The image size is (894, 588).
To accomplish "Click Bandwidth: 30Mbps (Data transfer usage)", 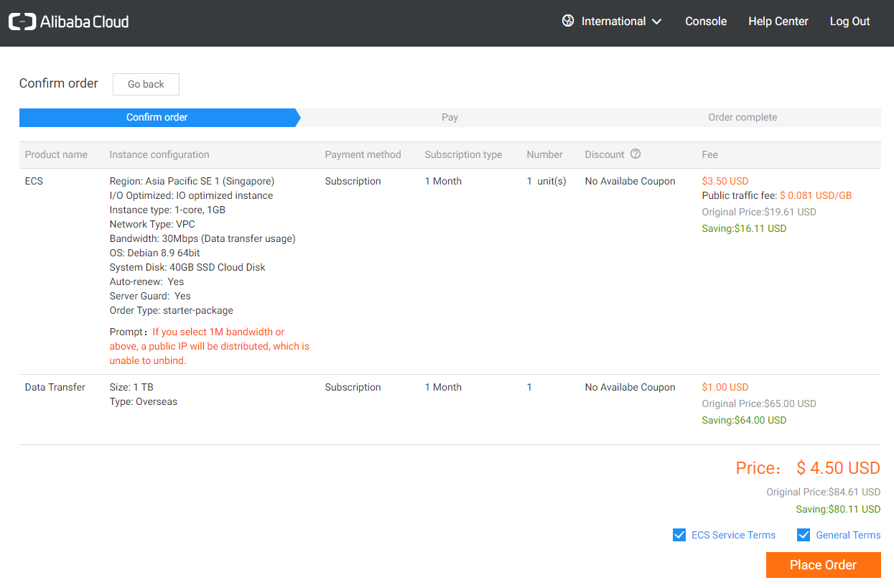I will coord(202,238).
